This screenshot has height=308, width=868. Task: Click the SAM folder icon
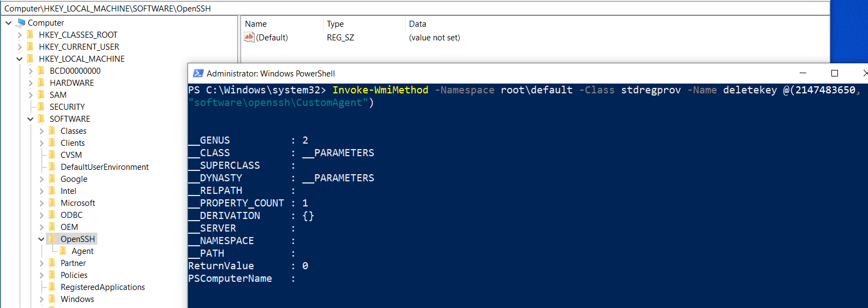coord(42,94)
